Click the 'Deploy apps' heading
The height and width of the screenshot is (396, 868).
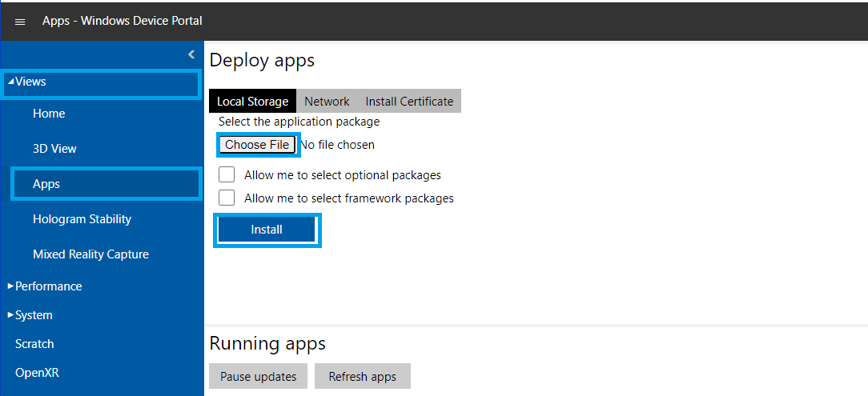click(x=262, y=60)
